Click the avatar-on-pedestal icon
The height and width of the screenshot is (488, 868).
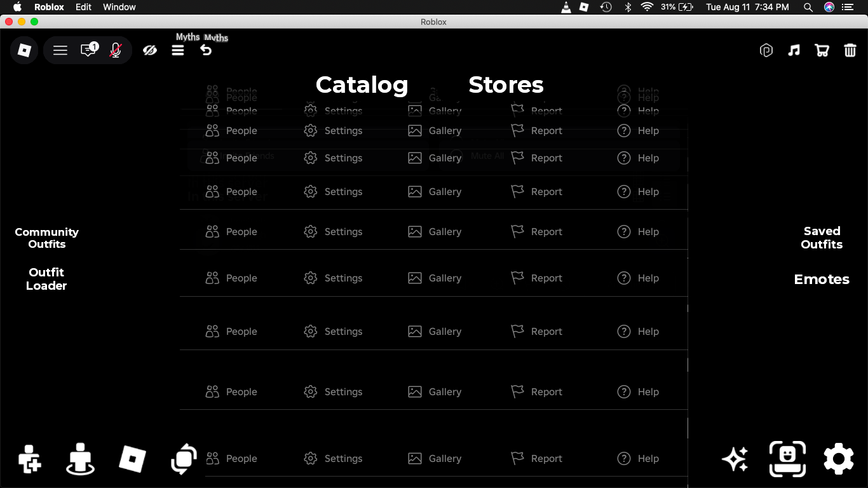(x=80, y=459)
